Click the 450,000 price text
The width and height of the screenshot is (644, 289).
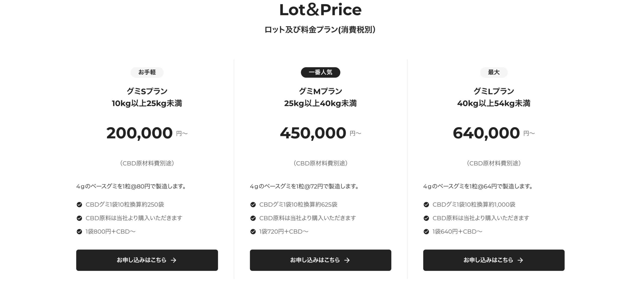click(x=313, y=133)
